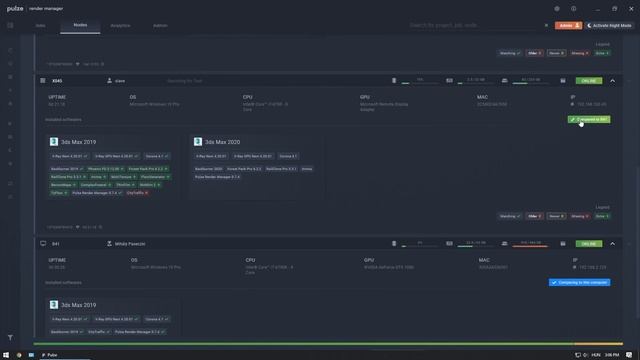Screen dimensions: 640x360
Task: Click the X040 node name text
Action: (x=57, y=81)
